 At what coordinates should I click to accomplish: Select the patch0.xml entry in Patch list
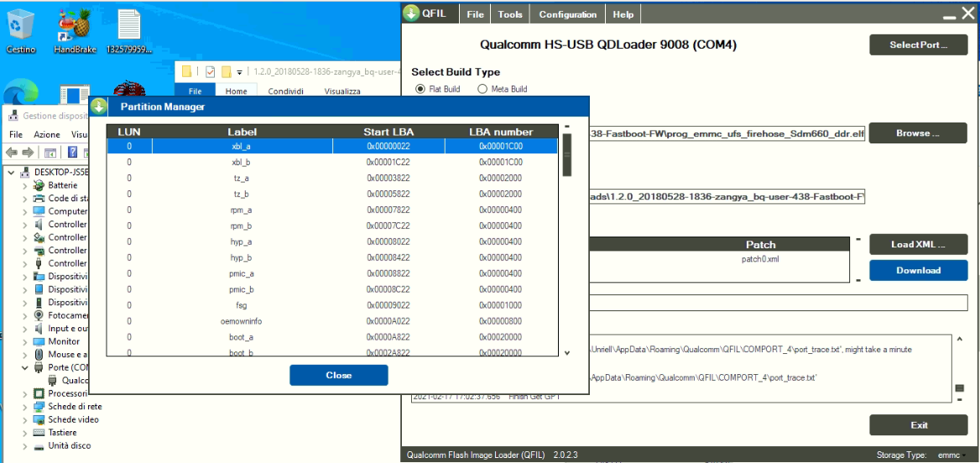pyautogui.click(x=760, y=258)
